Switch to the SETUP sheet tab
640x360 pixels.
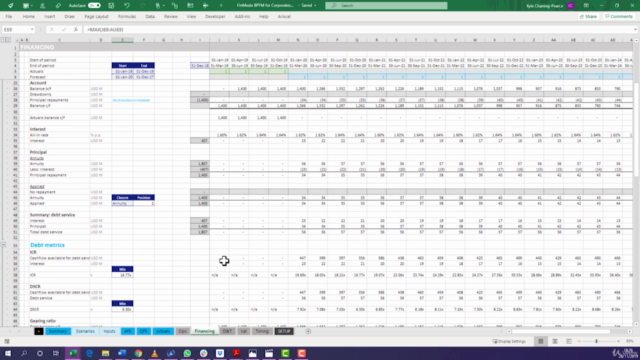point(284,331)
